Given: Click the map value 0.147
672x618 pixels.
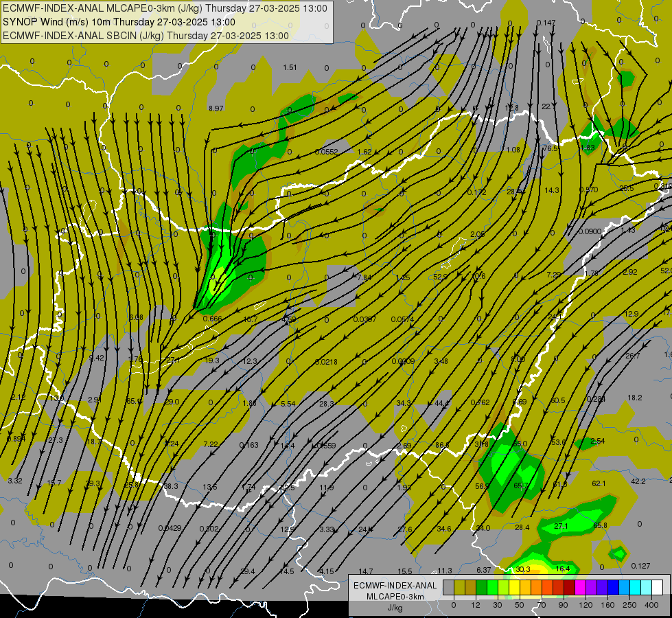Looking at the screenshot, I should click(546, 23).
